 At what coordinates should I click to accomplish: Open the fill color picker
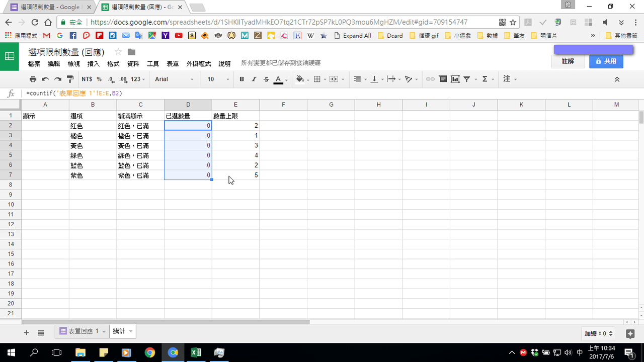(302, 79)
